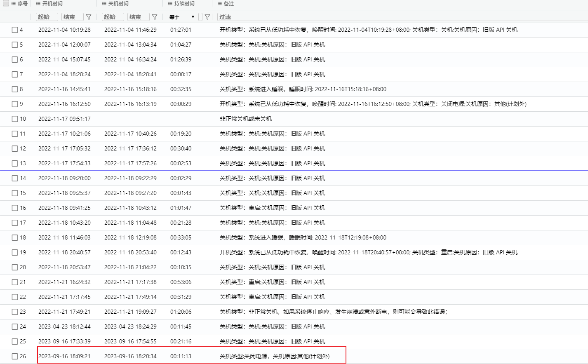Click the 关机时间 起始 date input

pyautogui.click(x=113, y=17)
